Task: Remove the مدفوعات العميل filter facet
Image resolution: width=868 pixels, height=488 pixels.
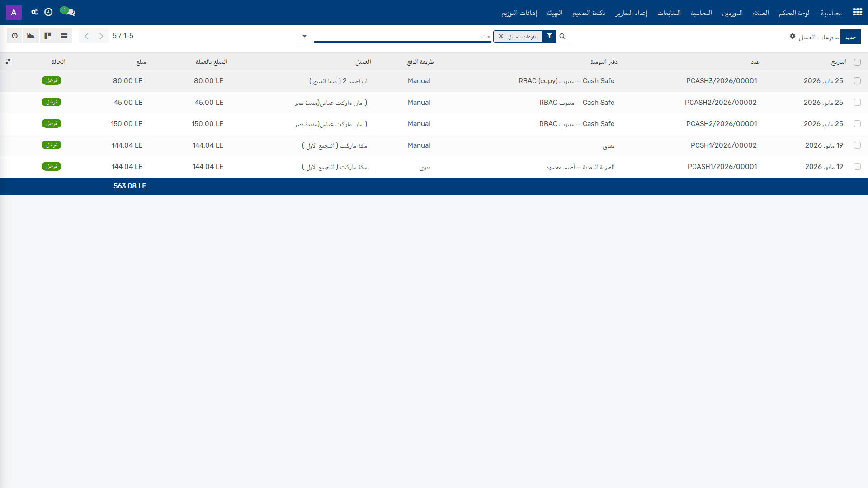Action: 501,37
